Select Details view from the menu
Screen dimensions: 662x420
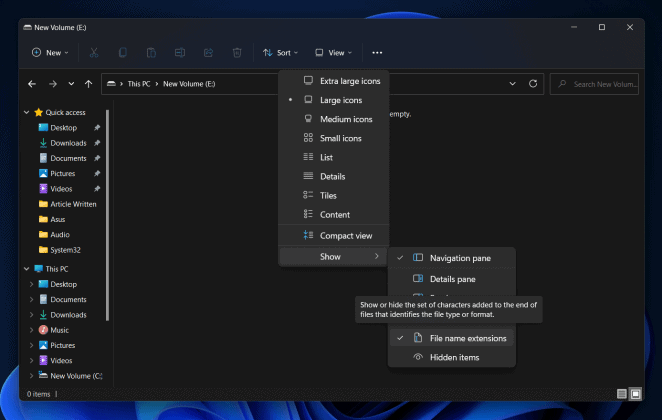(333, 176)
